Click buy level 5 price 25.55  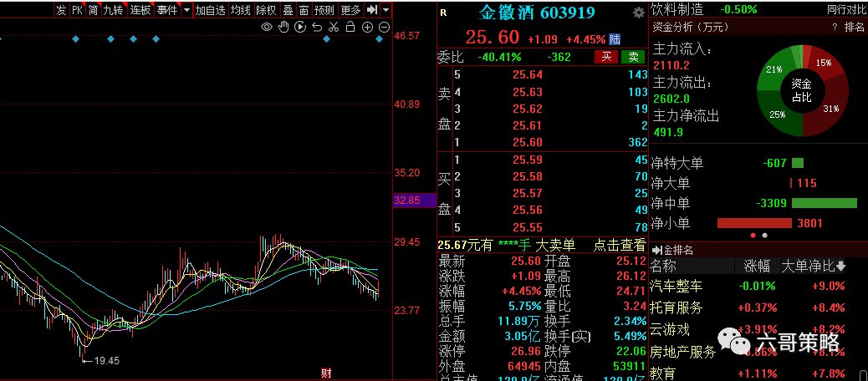click(528, 227)
